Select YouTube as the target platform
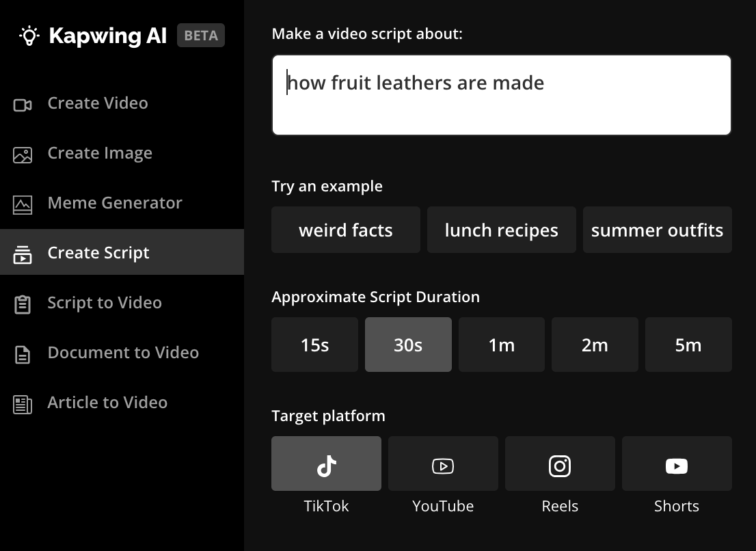The width and height of the screenshot is (756, 551). point(443,463)
